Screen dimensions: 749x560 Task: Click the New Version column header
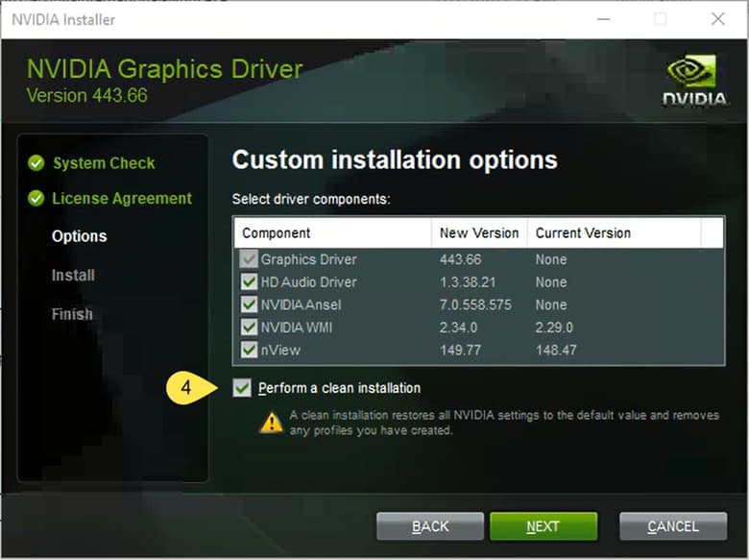click(478, 233)
